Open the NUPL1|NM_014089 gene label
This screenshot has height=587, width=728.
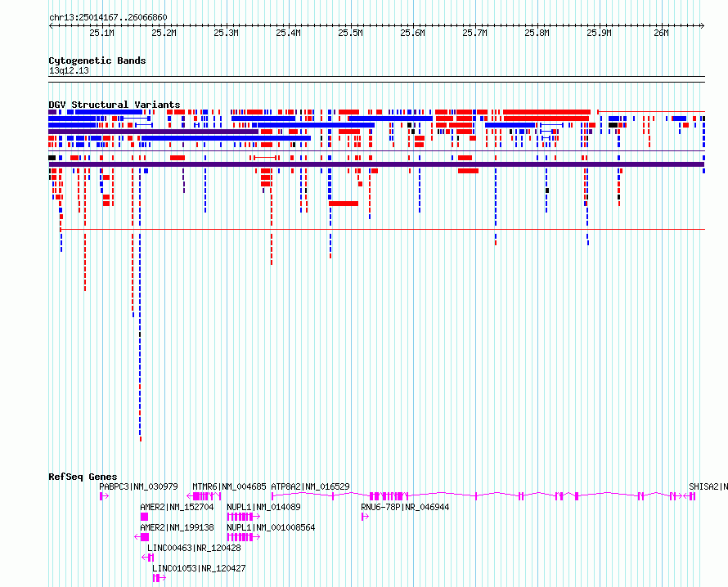(263, 507)
